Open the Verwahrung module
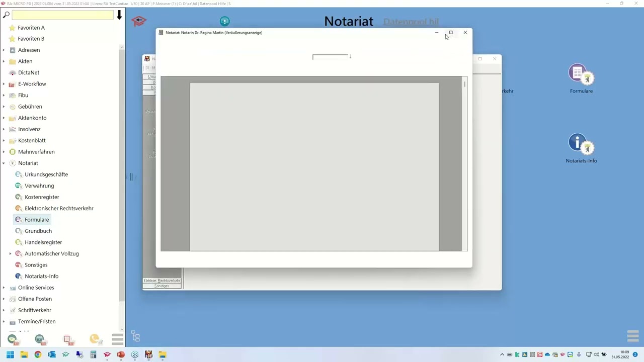644x362 pixels. tap(39, 186)
